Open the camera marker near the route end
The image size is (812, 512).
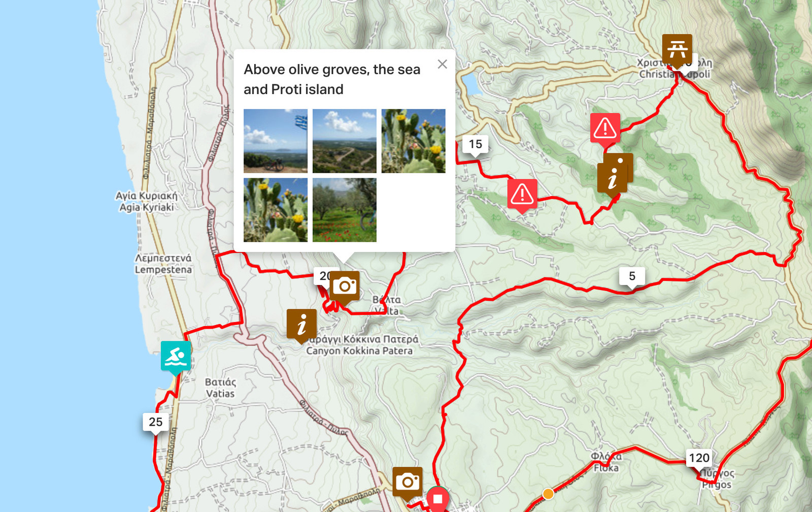(408, 483)
